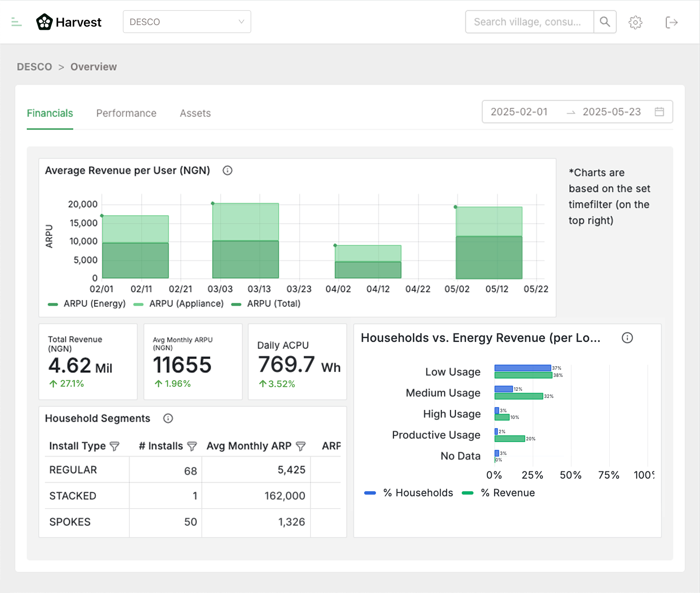Switch to the Performance tab
Viewport: 700px width, 593px height.
[x=126, y=113]
